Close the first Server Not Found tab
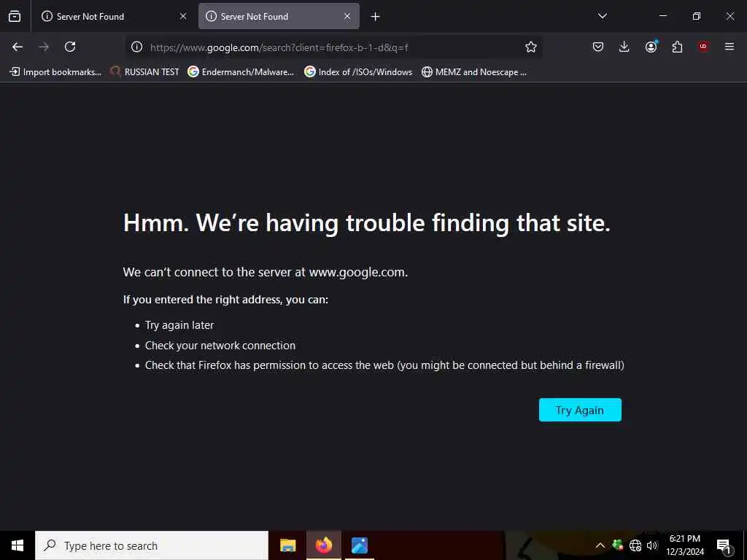Image resolution: width=747 pixels, height=560 pixels. 183,17
